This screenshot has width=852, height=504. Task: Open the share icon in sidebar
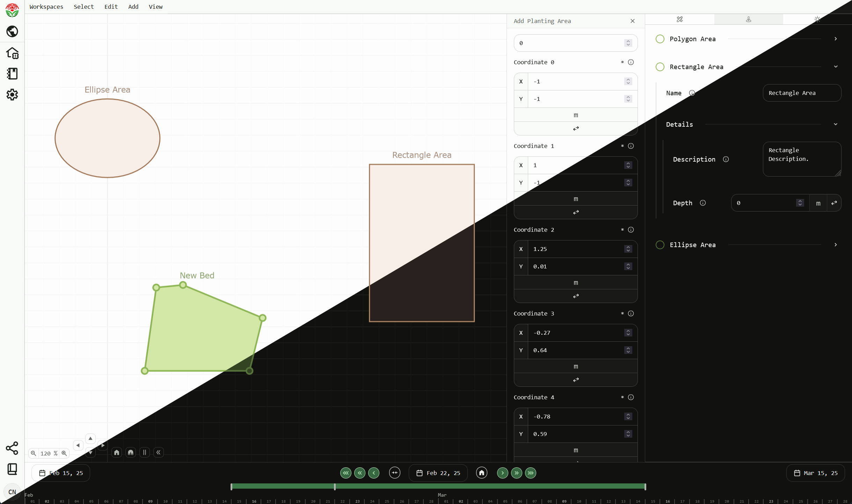coord(12,448)
